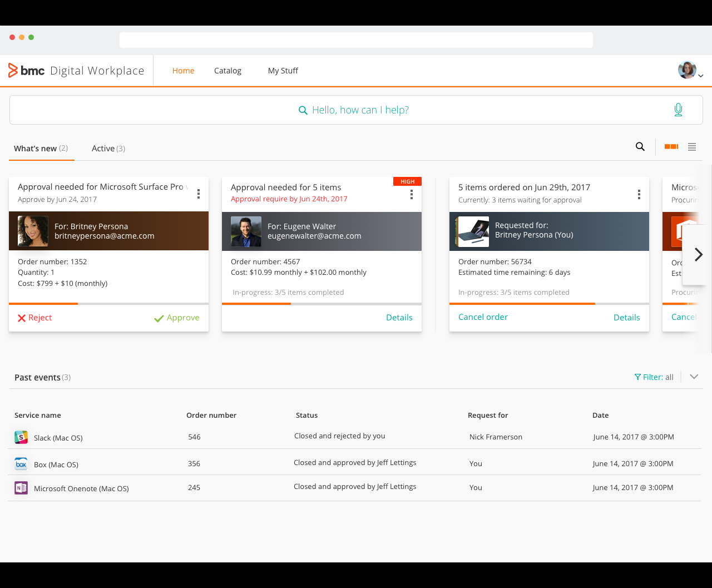Click the HIGH priority badge
712x588 pixels.
pyautogui.click(x=407, y=181)
